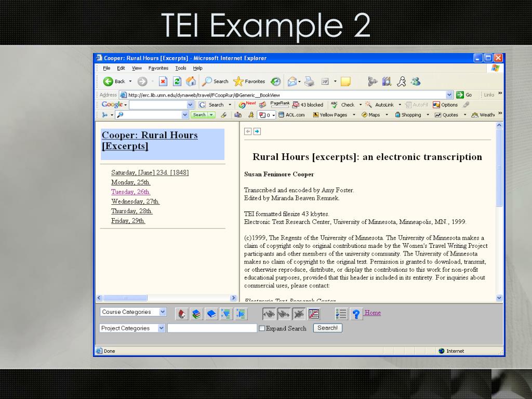
Task: Open the Friday, 29th. entry link
Action: coord(128,221)
